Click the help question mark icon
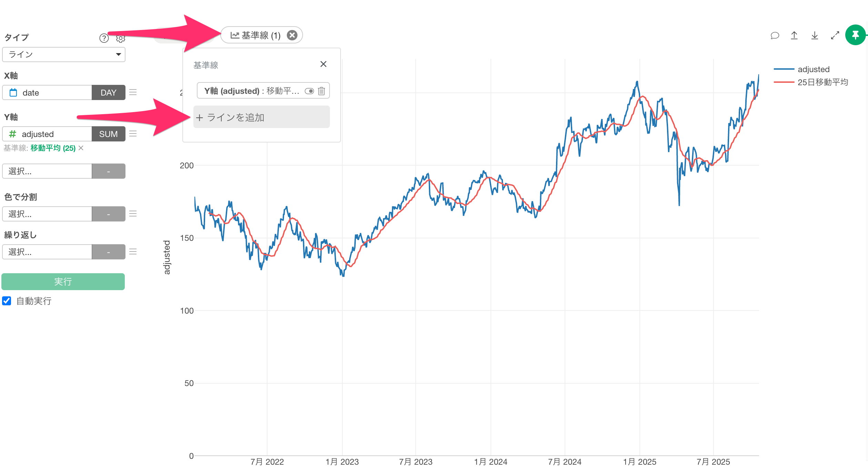868x474 pixels. [x=104, y=38]
